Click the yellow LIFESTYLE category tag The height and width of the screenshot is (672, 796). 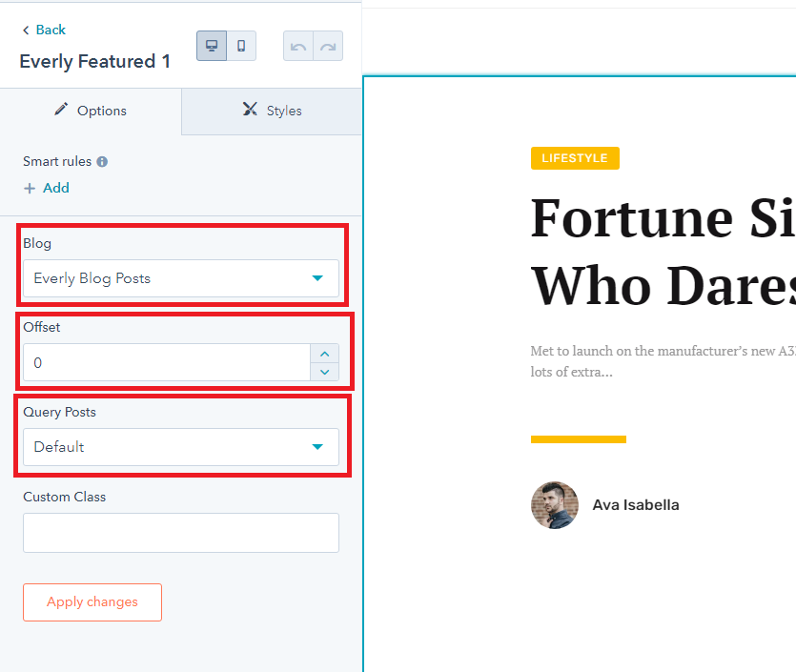point(575,158)
